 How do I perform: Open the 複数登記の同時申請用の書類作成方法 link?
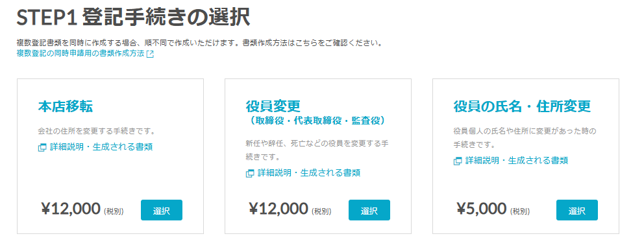[81, 54]
